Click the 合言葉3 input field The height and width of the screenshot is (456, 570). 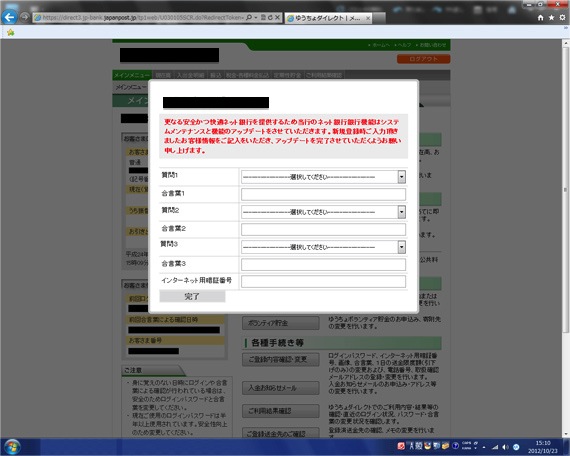(323, 264)
